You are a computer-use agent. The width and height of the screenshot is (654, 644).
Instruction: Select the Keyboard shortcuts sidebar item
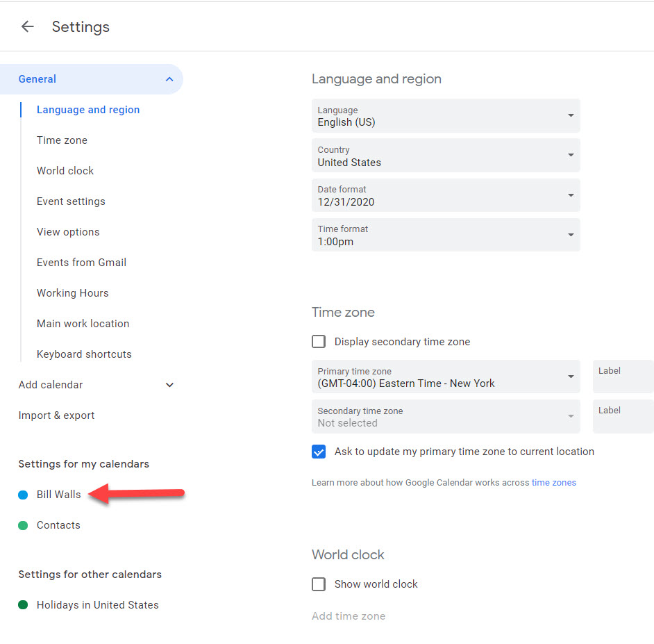(84, 354)
